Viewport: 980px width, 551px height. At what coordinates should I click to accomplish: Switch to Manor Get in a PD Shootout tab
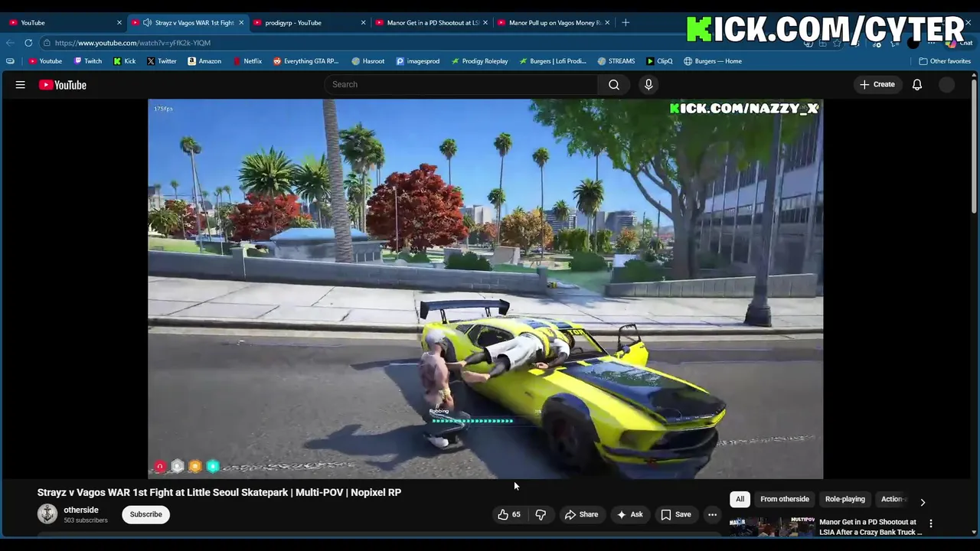(x=430, y=22)
